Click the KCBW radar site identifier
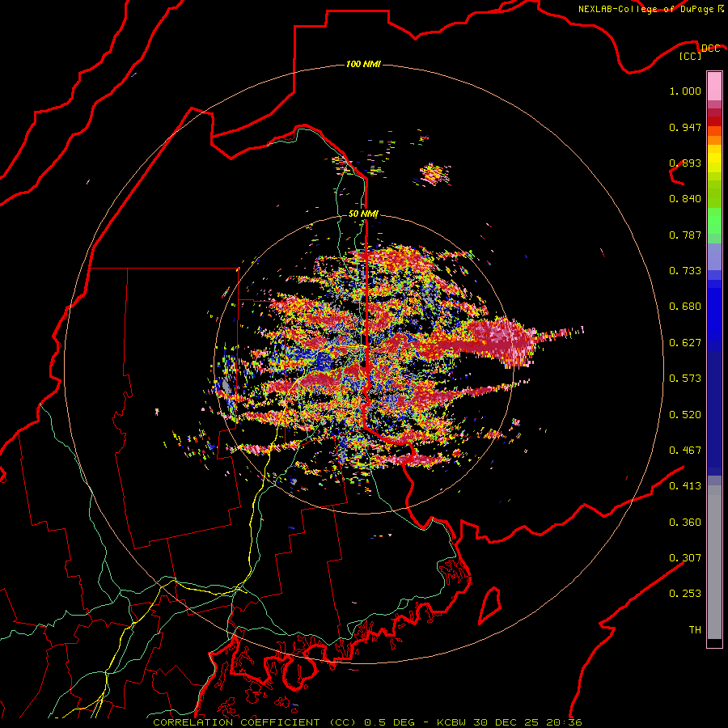 tap(453, 722)
